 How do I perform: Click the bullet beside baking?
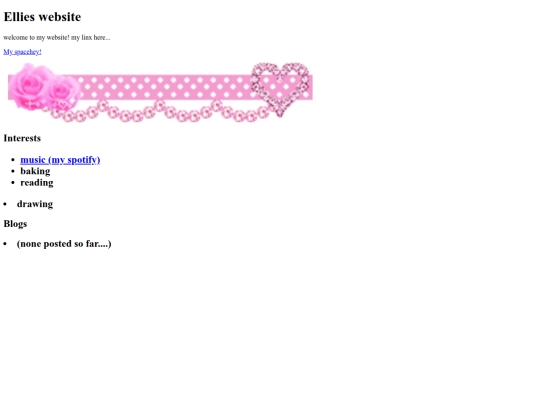tap(13, 171)
